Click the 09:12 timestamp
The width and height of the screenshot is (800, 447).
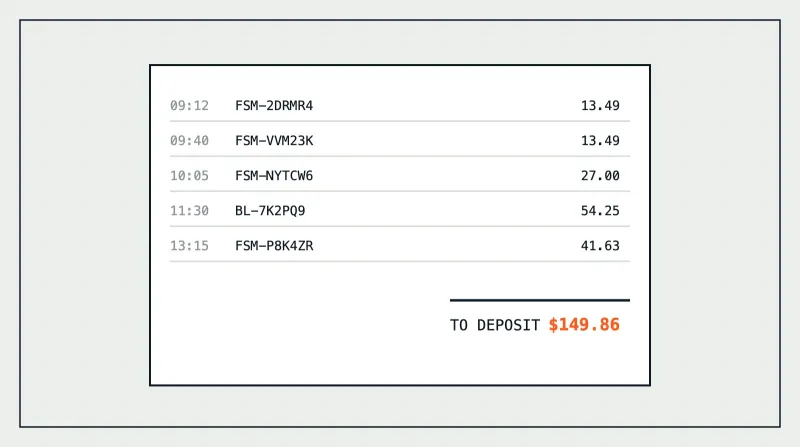(189, 106)
